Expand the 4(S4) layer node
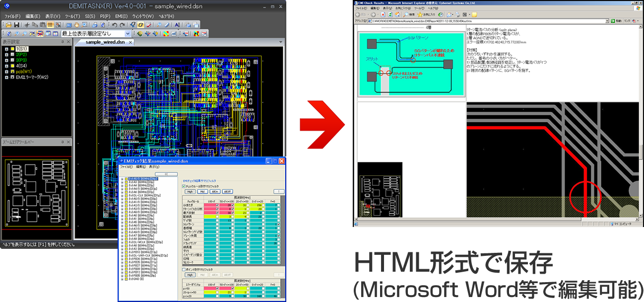The height and width of the screenshot is (302, 644). pyautogui.click(x=6, y=66)
